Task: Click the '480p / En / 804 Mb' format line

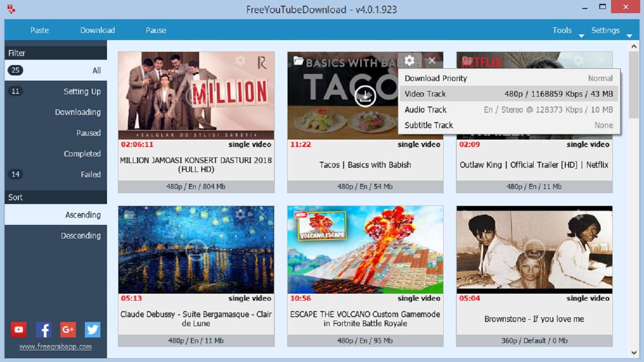Action: [196, 186]
